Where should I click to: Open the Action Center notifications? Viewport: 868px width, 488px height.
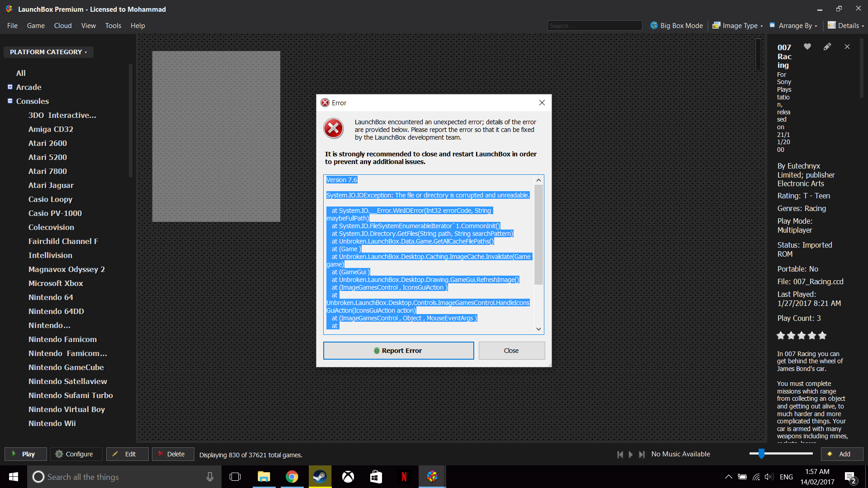point(850,477)
